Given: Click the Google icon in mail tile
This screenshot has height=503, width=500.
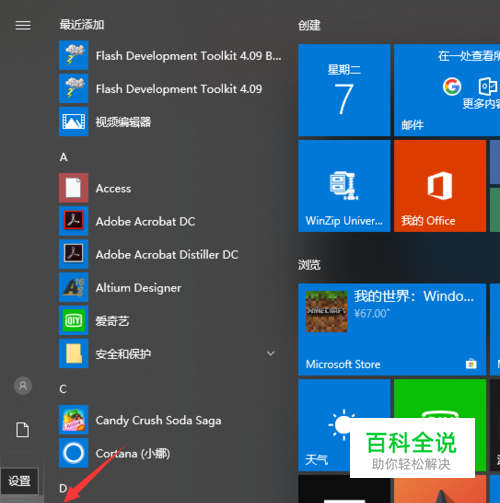Looking at the screenshot, I should pos(452,86).
